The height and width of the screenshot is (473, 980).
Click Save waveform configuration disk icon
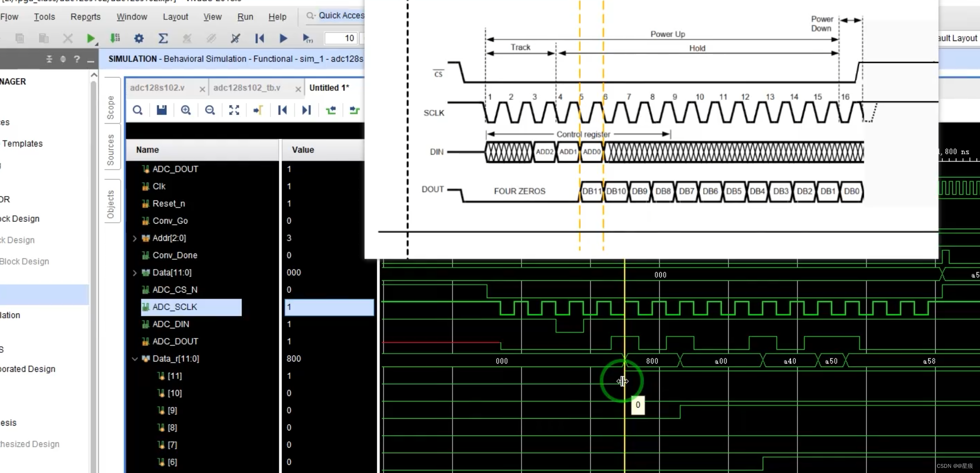click(162, 110)
